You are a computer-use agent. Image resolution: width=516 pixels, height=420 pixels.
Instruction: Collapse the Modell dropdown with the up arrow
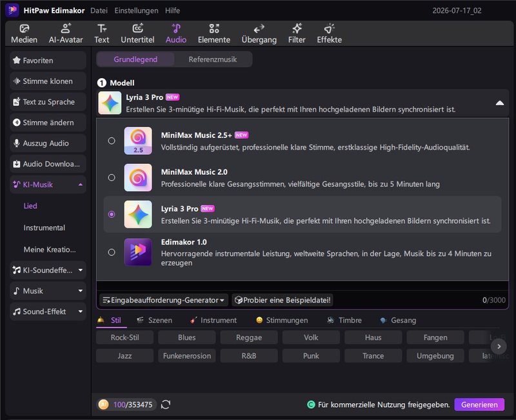click(x=499, y=103)
